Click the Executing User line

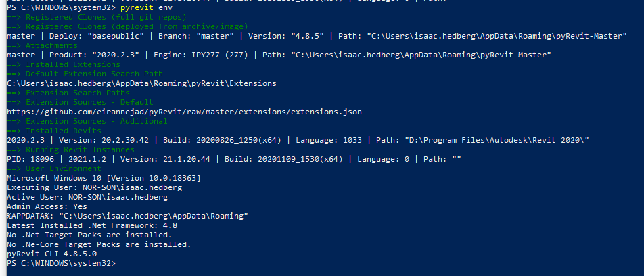click(x=95, y=187)
